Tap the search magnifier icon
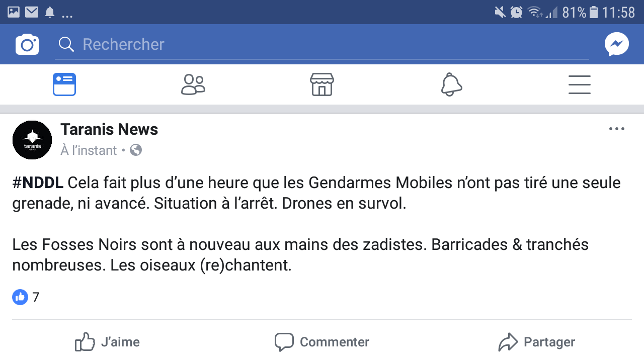 [x=66, y=45]
